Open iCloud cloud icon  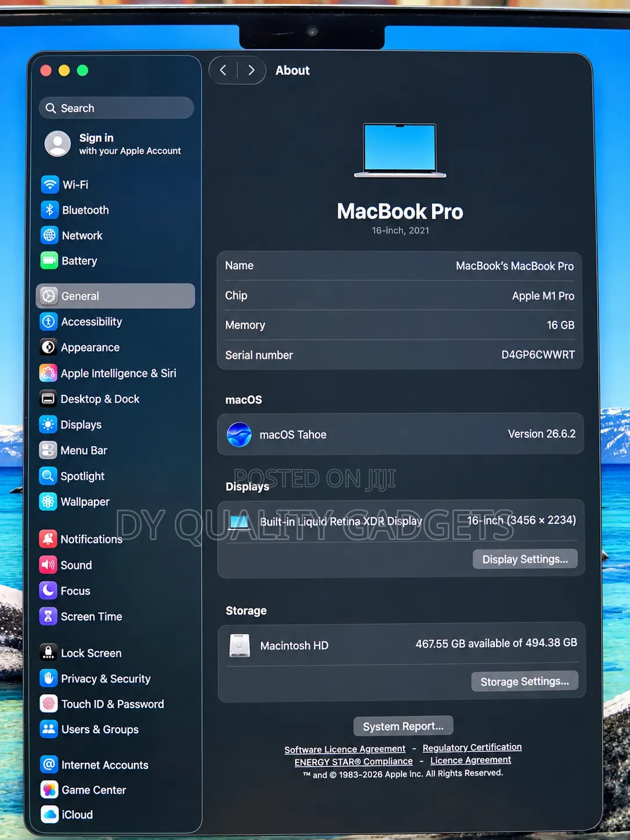coord(50,814)
